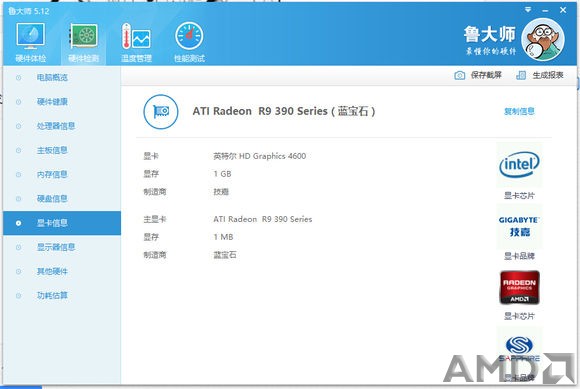Click the 蓝宝石 manufacturer value
The image size is (580, 389).
pyautogui.click(x=225, y=255)
